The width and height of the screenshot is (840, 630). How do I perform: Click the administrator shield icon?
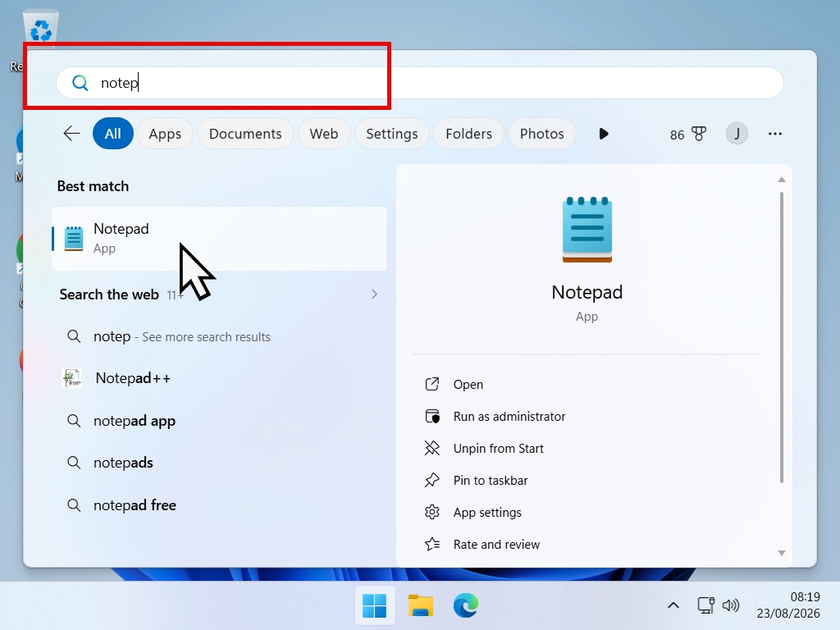pos(431,416)
